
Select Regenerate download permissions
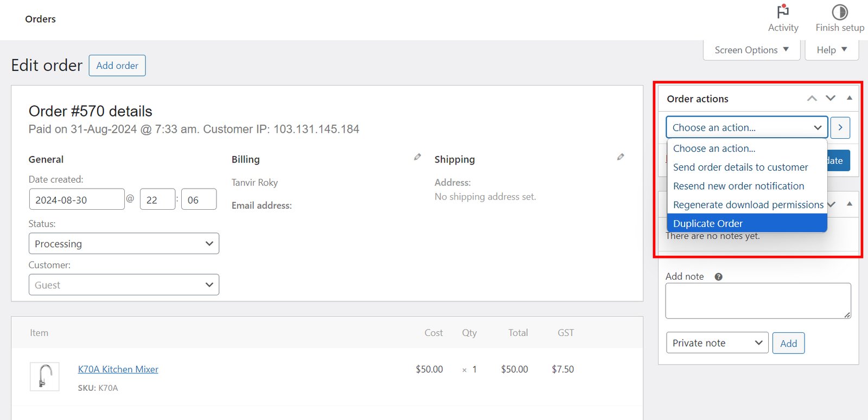747,205
